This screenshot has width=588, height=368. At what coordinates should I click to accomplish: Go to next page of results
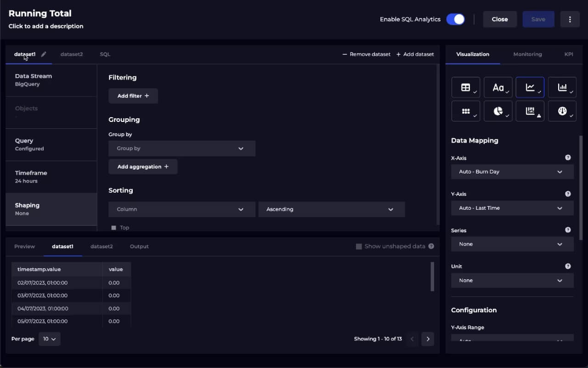pos(428,339)
